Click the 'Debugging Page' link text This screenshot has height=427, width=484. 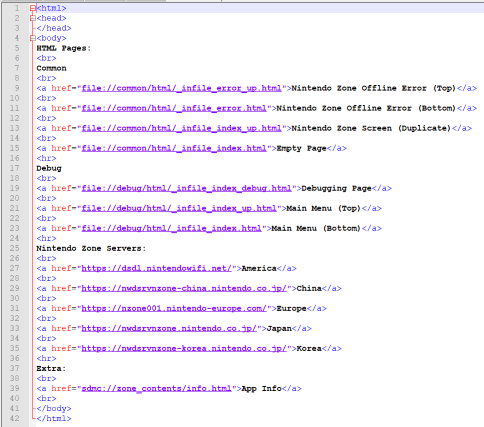[336, 188]
